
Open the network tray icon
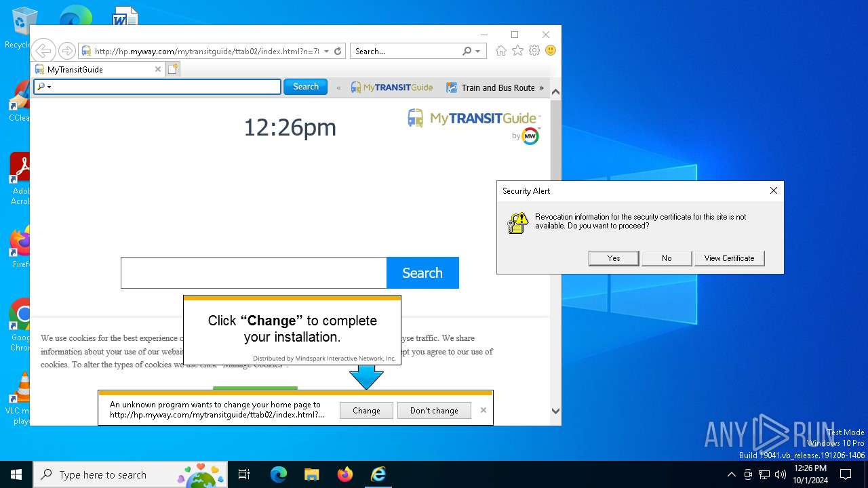coord(764,474)
